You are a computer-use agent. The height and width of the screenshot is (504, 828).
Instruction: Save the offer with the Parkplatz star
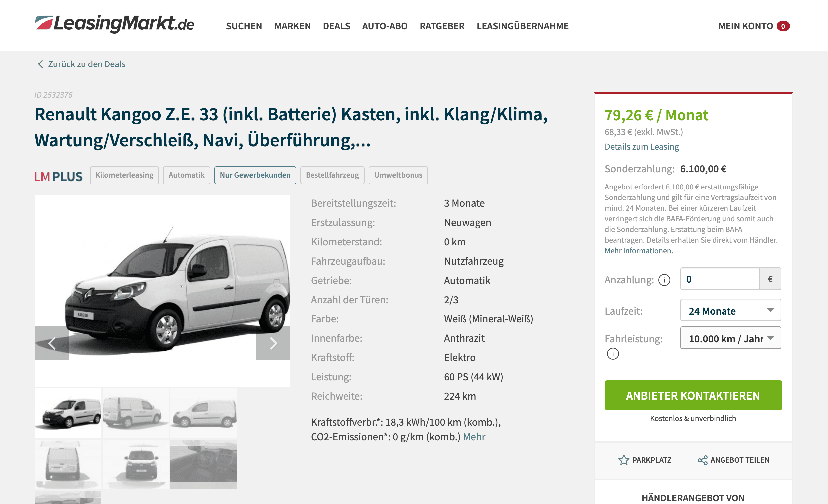(624, 460)
